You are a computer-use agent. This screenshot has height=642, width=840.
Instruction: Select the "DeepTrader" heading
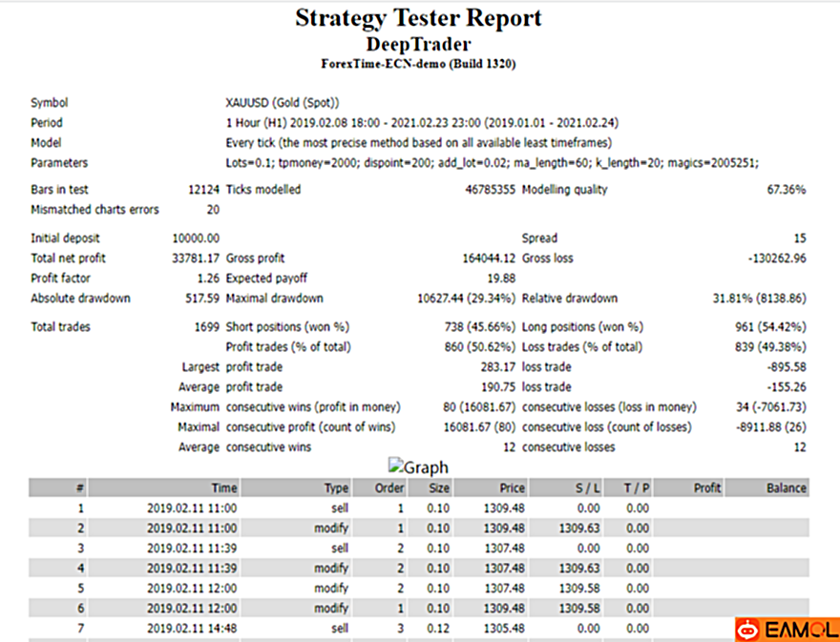(418, 44)
